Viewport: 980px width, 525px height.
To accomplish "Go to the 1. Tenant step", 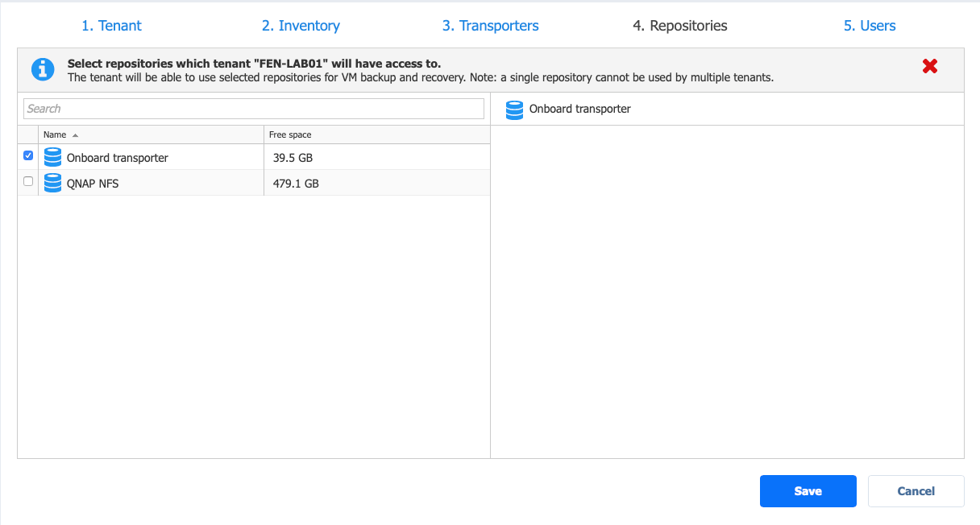I will (111, 26).
